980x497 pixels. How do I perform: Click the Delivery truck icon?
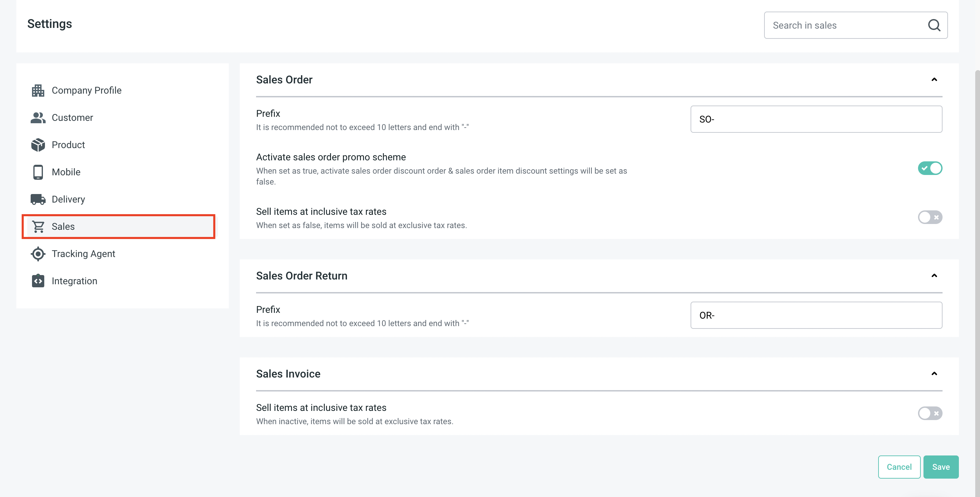point(38,199)
